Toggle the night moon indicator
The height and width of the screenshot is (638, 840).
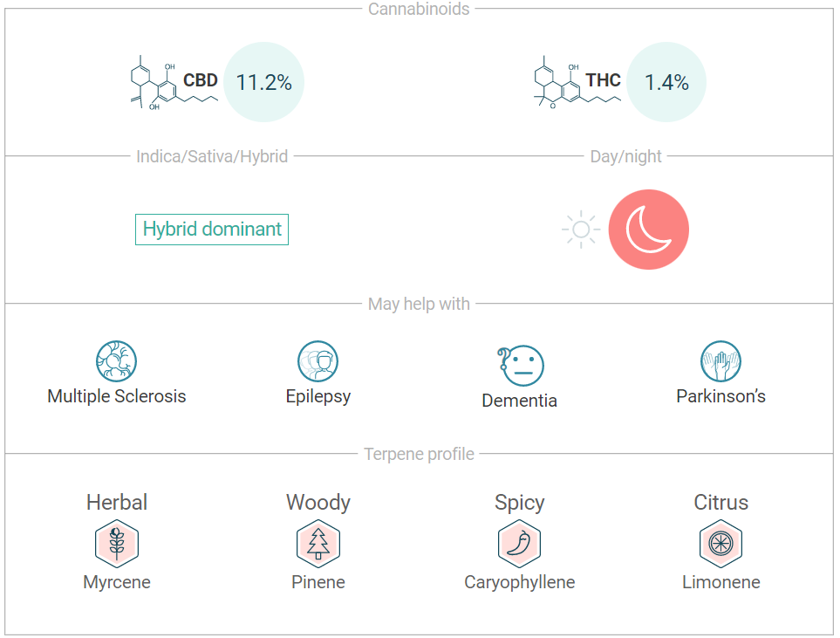[648, 229]
